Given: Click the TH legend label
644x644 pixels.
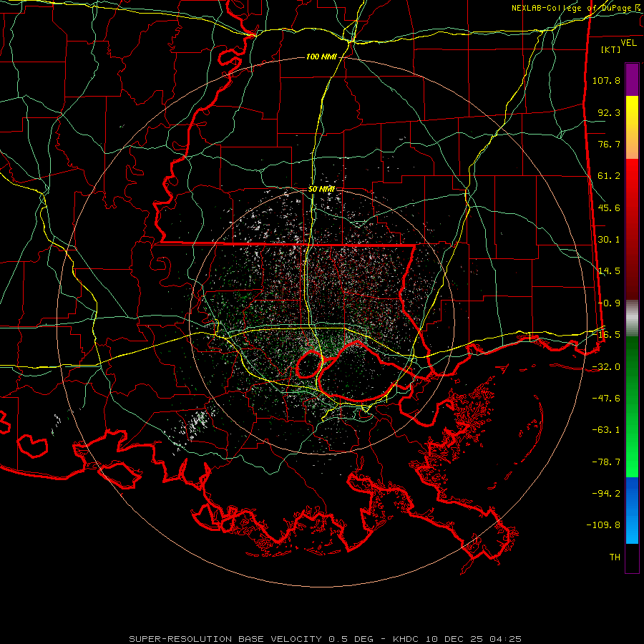Looking at the screenshot, I should click(615, 557).
